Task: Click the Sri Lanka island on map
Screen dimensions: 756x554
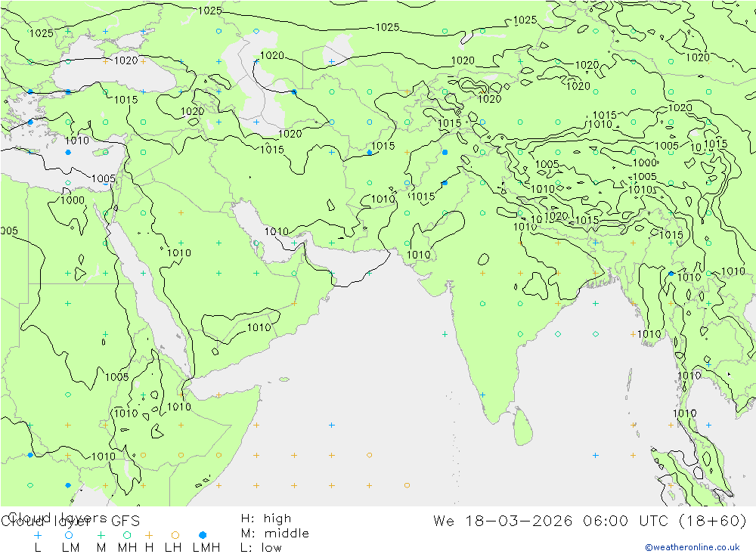Action: 522,427
